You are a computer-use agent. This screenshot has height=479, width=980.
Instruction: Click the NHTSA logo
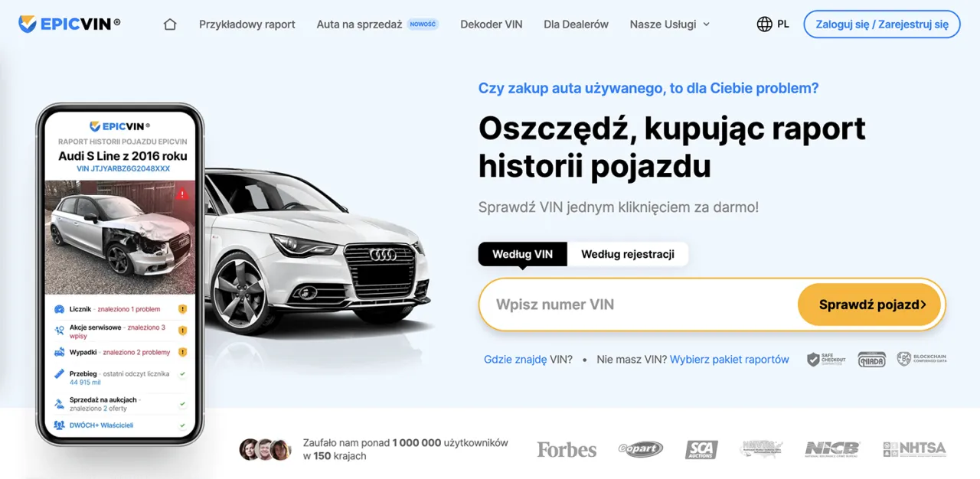(914, 449)
